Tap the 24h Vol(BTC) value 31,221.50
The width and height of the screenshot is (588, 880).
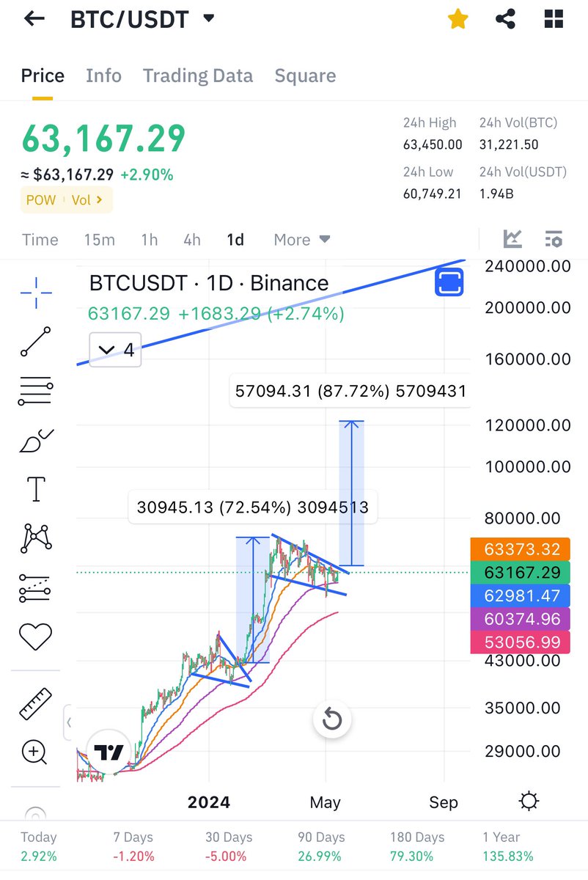[509, 144]
